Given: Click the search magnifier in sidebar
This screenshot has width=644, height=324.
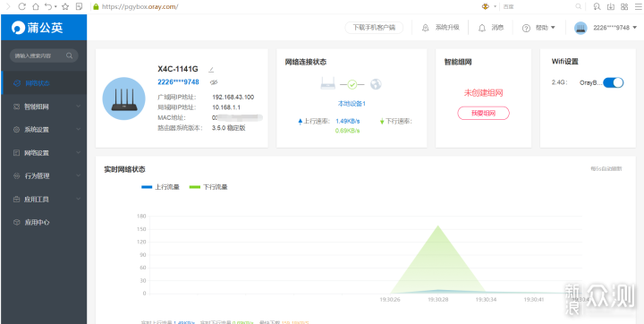Looking at the screenshot, I should pyautogui.click(x=69, y=55).
